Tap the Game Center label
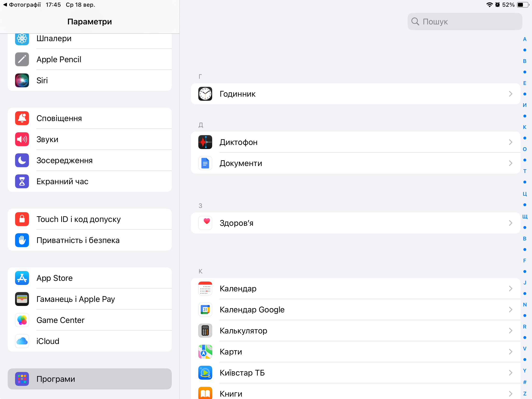Viewport: 532px width, 399px height. click(60, 320)
